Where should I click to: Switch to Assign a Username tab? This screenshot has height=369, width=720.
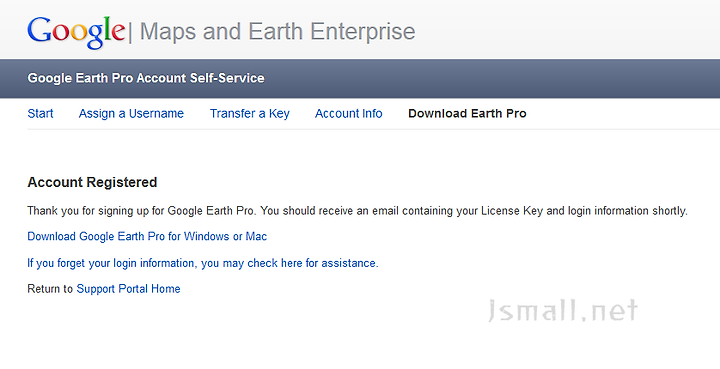[x=131, y=113]
